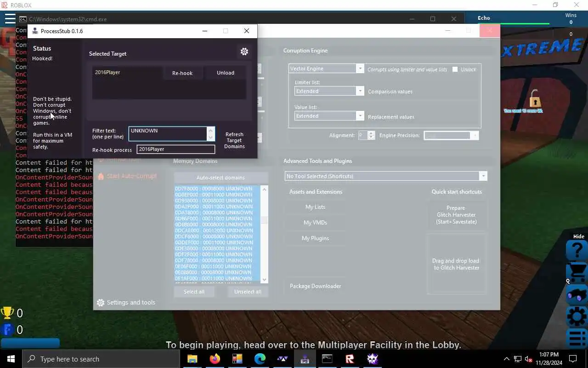Increase the Alignment stepper value

tap(371, 133)
